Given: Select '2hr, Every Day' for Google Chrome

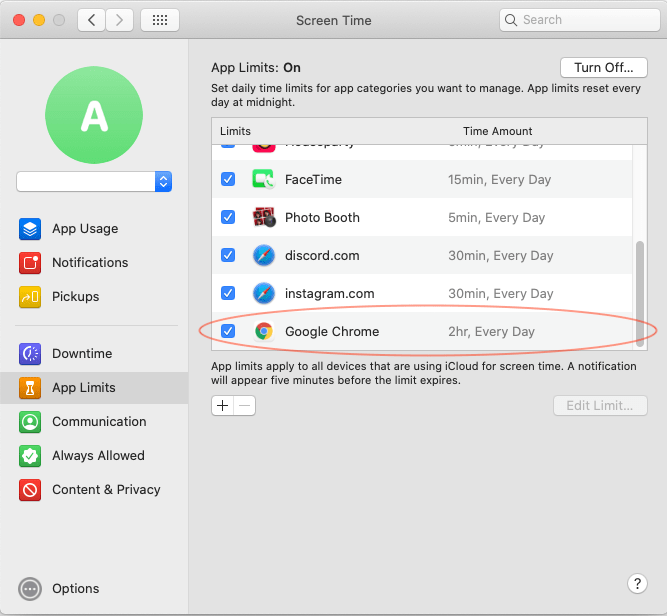Looking at the screenshot, I should (491, 331).
